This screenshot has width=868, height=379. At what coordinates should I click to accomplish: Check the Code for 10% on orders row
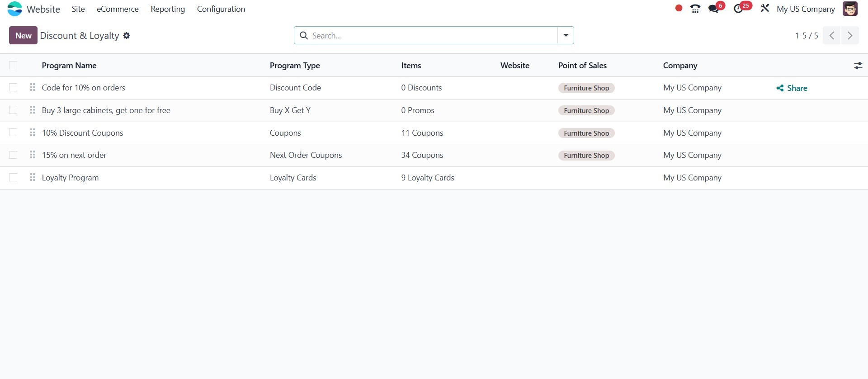13,87
